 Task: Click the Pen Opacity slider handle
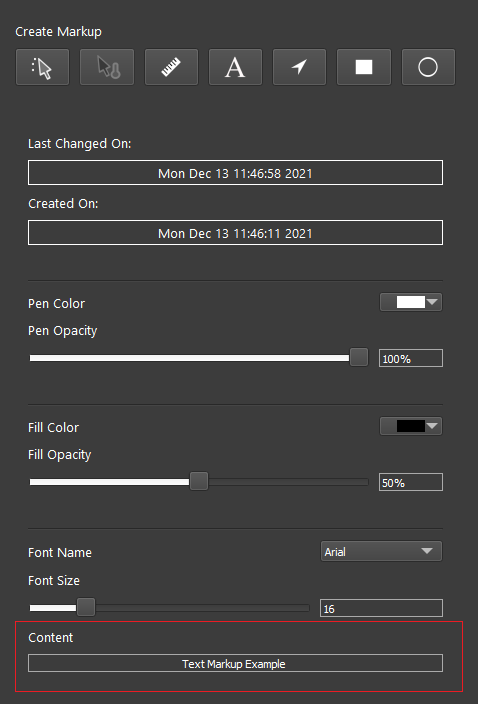359,357
